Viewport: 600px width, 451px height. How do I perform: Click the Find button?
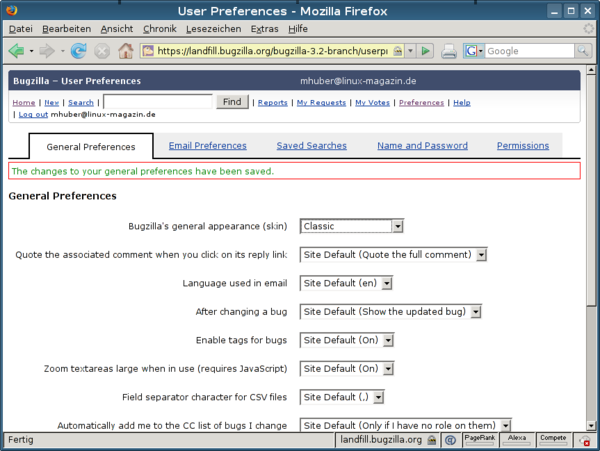click(232, 102)
